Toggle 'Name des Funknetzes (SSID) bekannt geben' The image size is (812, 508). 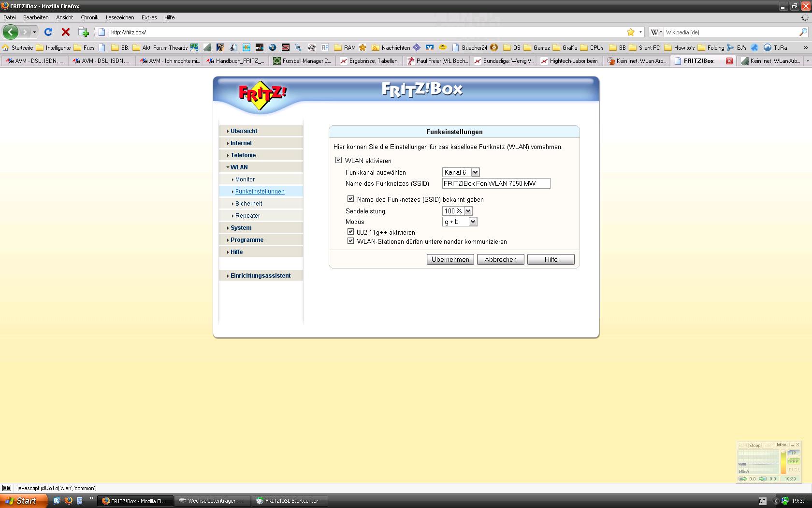pyautogui.click(x=350, y=199)
